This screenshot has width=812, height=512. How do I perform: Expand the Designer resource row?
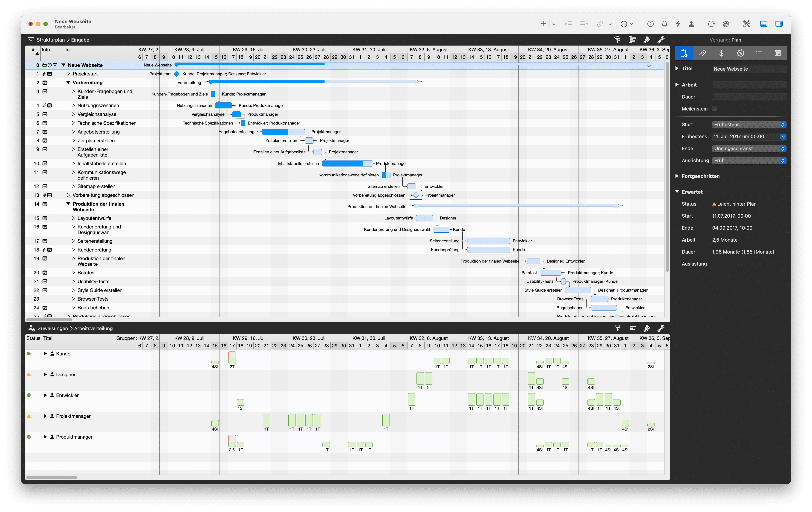click(45, 374)
